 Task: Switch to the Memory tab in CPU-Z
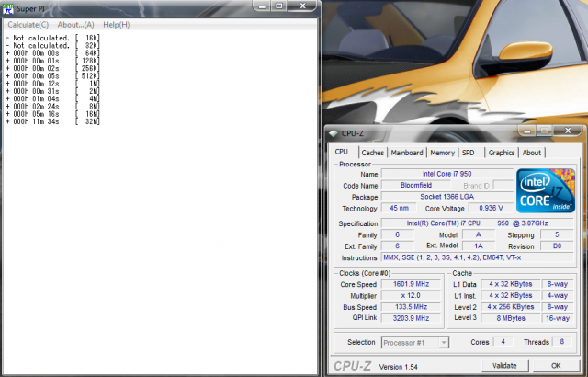[442, 153]
